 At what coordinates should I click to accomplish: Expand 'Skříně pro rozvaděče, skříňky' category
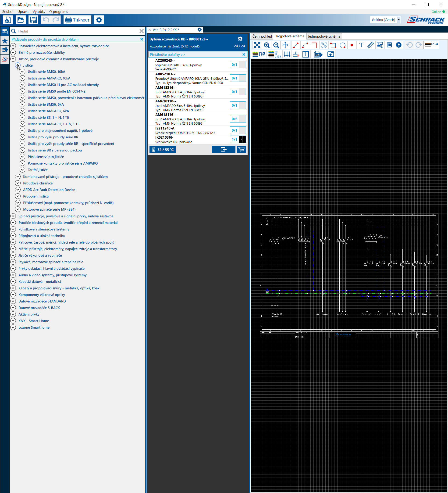(13, 53)
